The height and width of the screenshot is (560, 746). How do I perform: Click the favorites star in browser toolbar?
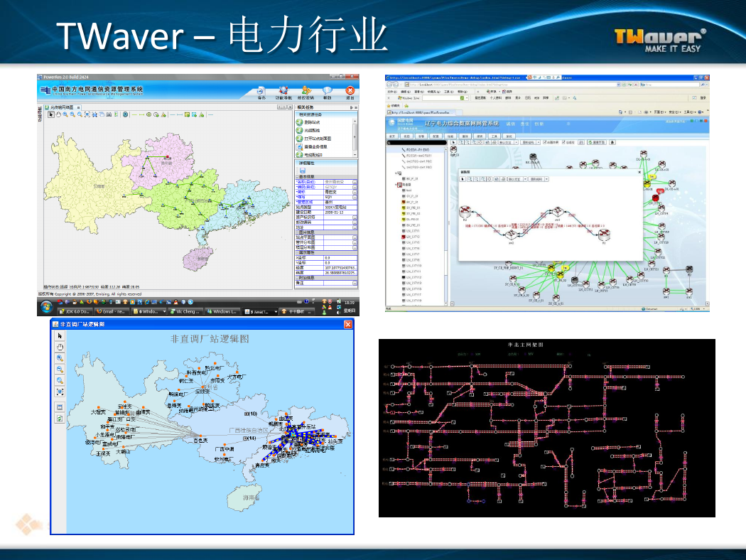(x=388, y=106)
